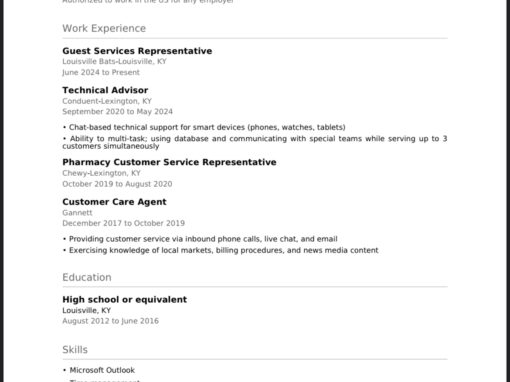Click the June 2024 to Present date
The image size is (510, 382).
point(101,72)
